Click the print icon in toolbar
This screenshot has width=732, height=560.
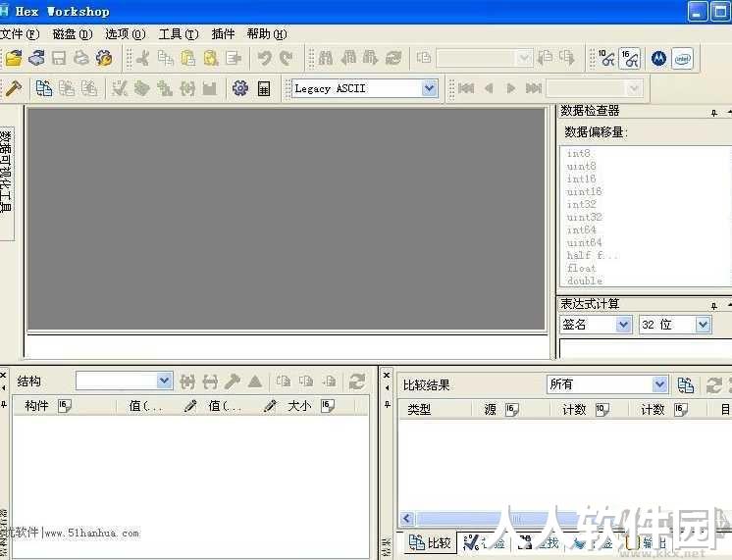(81, 58)
